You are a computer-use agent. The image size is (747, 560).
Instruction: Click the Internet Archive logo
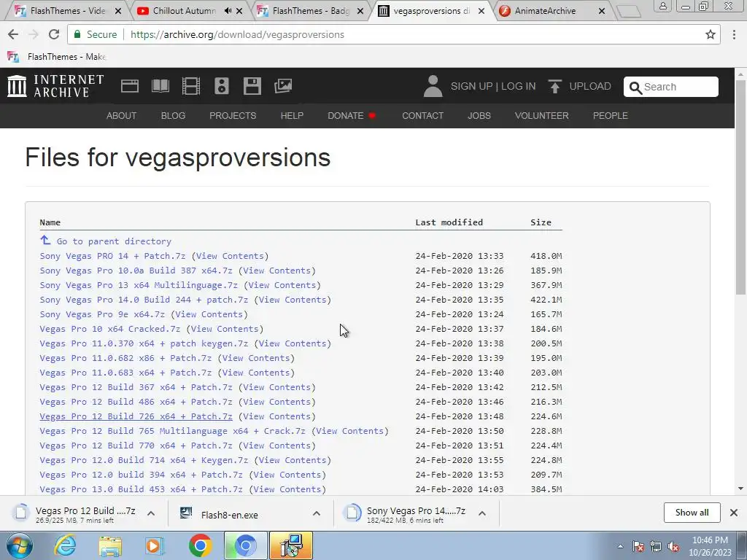pos(55,86)
